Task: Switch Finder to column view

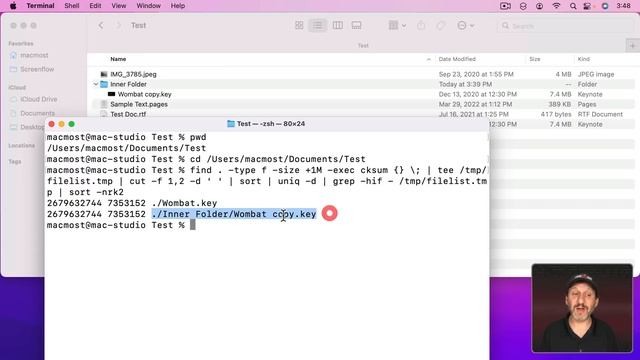Action: [x=338, y=25]
